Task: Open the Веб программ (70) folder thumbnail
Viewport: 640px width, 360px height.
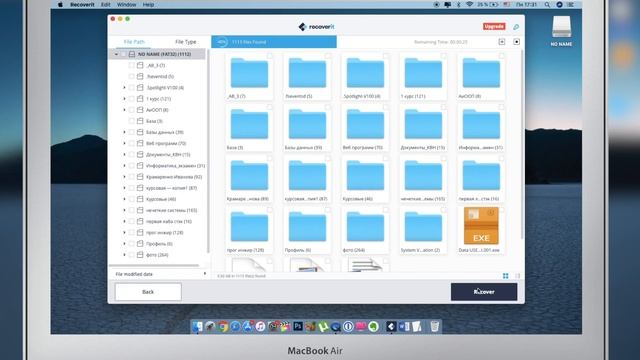Action: [365, 125]
